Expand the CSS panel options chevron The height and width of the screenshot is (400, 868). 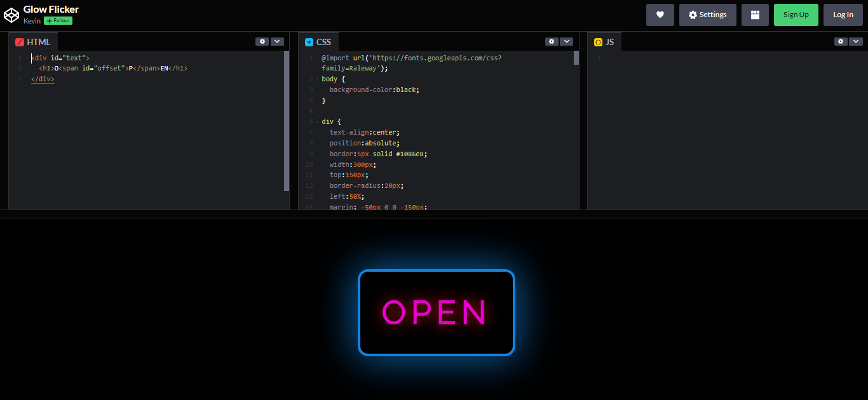point(566,41)
